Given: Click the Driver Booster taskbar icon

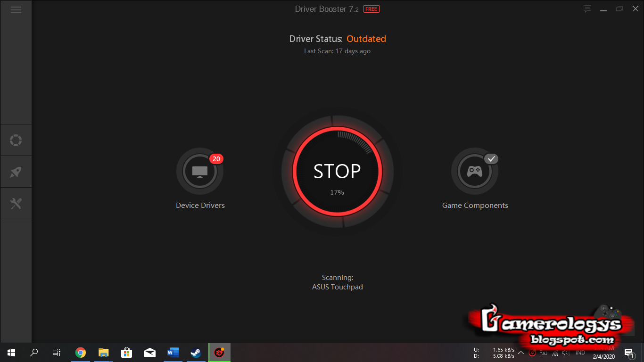Looking at the screenshot, I should [x=219, y=352].
